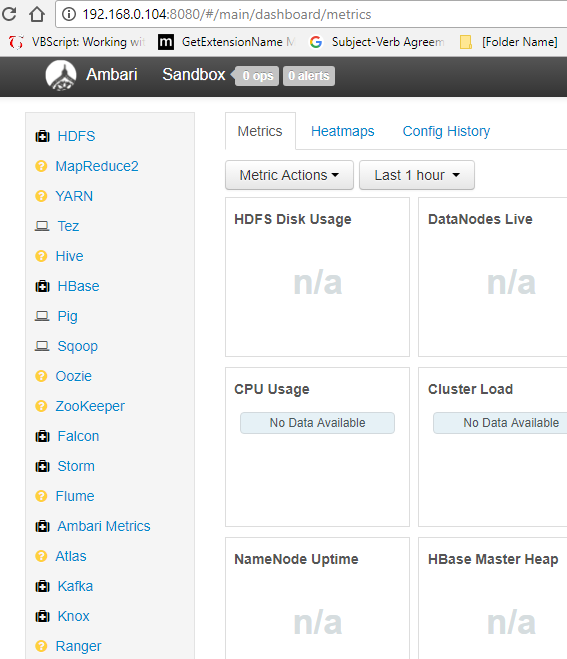Open the Pig service link
567x659 pixels.
pos(68,316)
